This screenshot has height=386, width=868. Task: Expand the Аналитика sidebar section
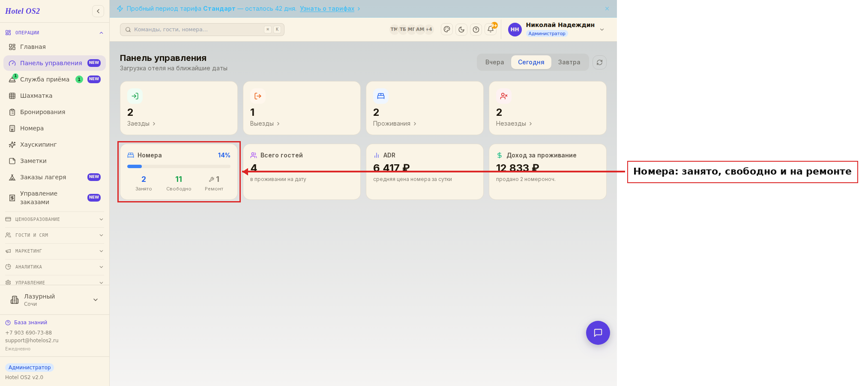pyautogui.click(x=54, y=267)
